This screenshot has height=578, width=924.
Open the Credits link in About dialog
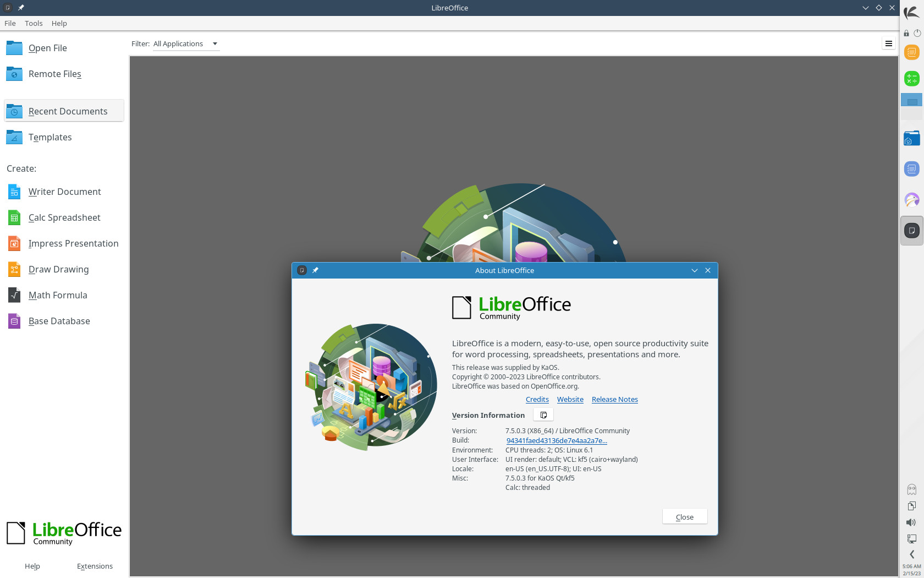click(537, 400)
